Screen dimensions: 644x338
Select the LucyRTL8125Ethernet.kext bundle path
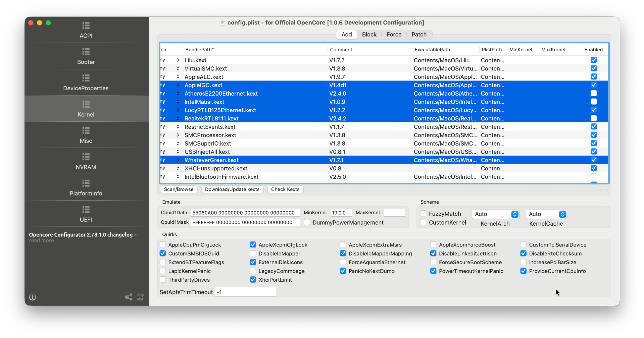(220, 110)
